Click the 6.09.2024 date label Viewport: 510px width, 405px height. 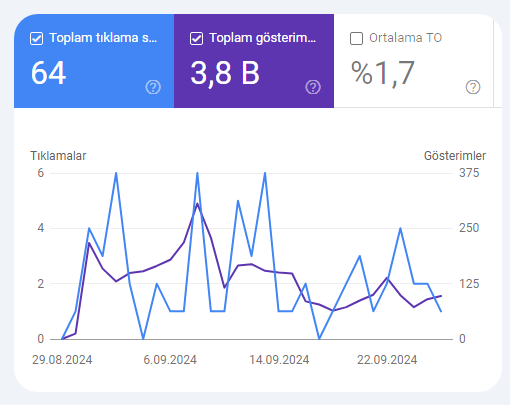point(170,360)
